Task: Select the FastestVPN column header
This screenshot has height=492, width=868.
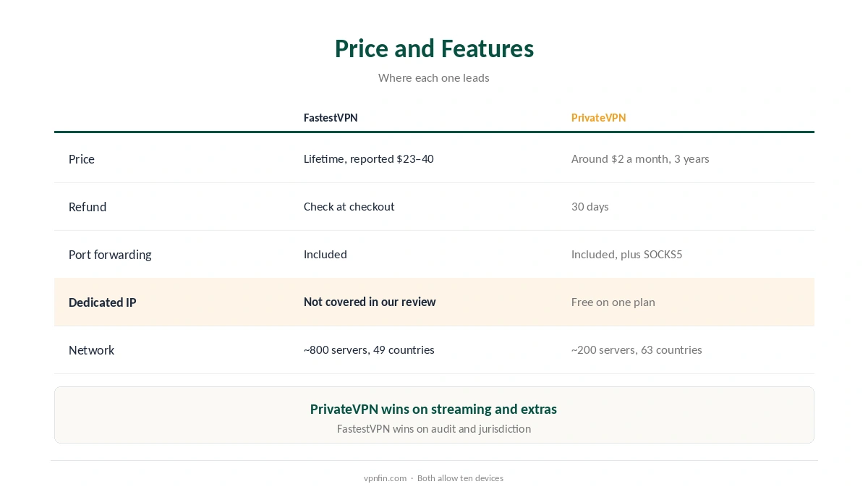Action: pos(331,118)
